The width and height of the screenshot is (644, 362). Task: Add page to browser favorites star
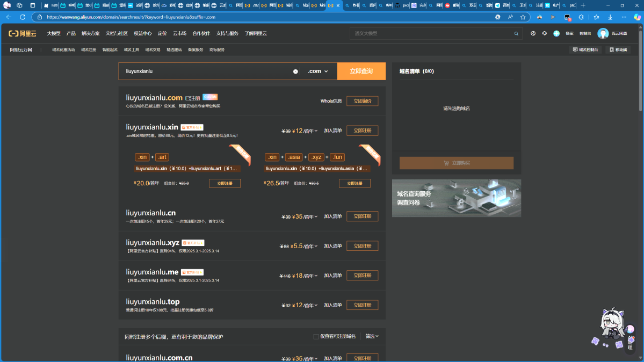coord(523,17)
